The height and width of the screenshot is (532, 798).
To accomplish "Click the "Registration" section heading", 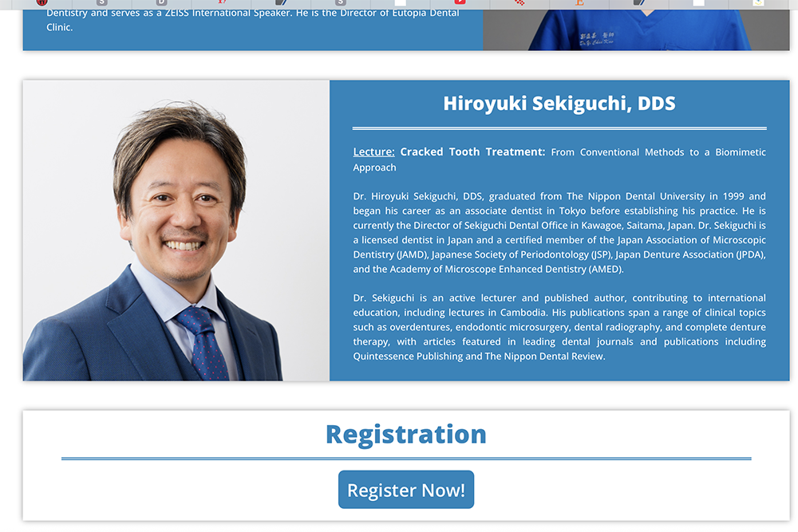I will (405, 435).
